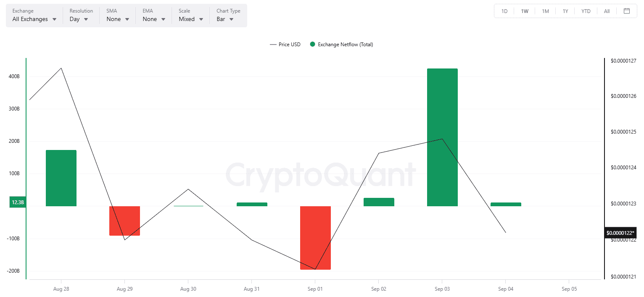644x297 pixels.
Task: Switch to the 1M range
Action: point(545,11)
